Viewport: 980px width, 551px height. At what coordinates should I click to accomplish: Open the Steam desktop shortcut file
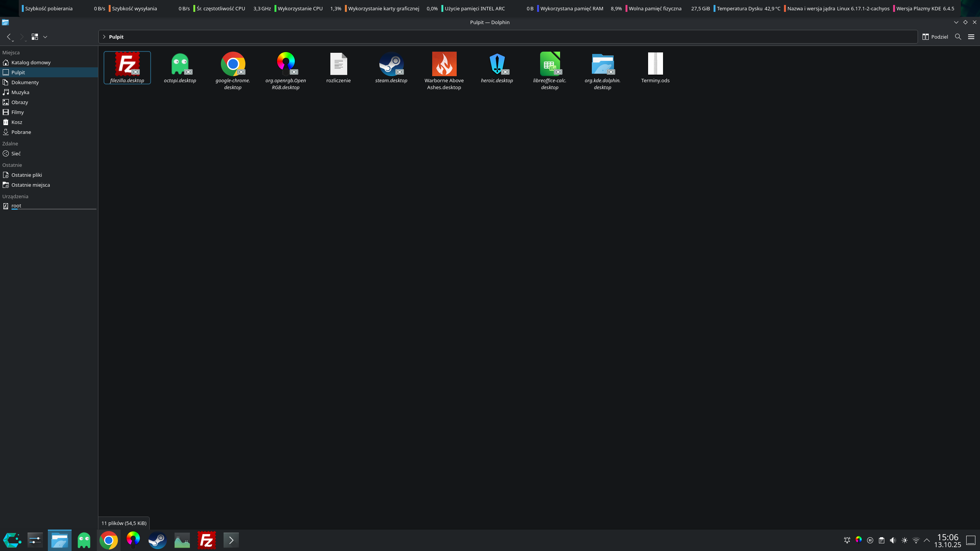391,64
